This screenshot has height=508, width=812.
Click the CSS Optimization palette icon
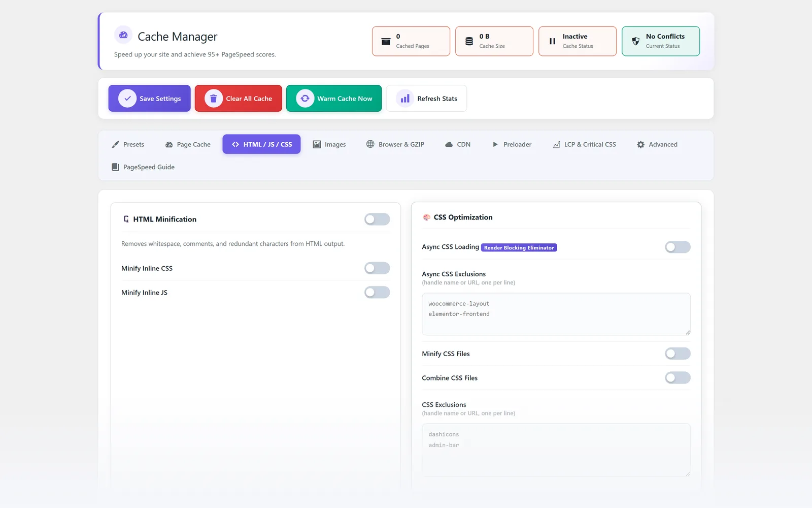(x=426, y=217)
